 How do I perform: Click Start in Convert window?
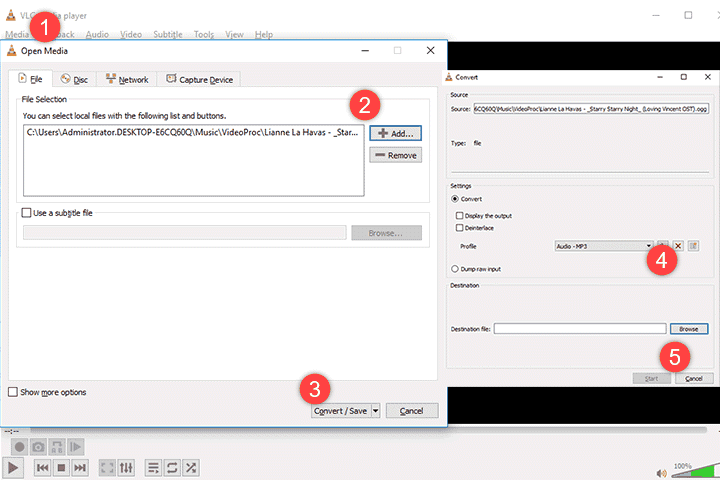point(652,378)
